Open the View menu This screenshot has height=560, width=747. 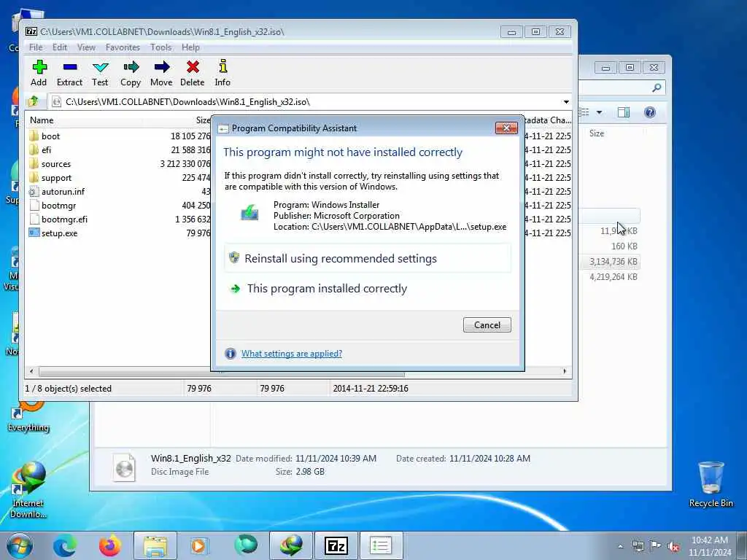tap(86, 47)
